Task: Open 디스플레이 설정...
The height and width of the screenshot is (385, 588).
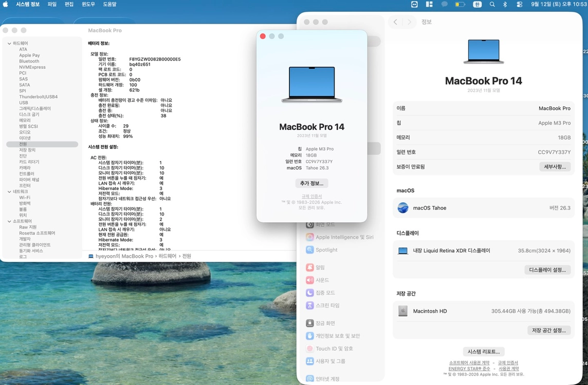Action: point(547,269)
